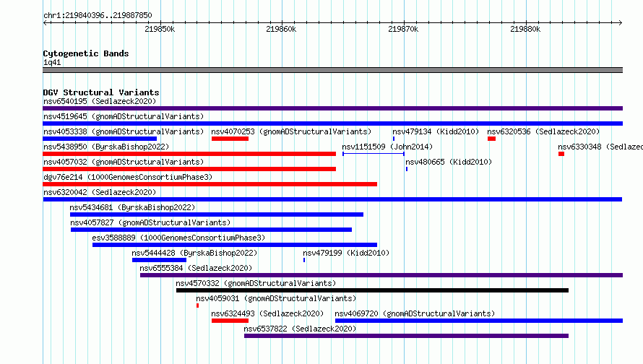Image resolution: width=643 pixels, height=364 pixels.
Task: Open the cut-off nsv6330348 label
Action: pyautogui.click(x=600, y=147)
